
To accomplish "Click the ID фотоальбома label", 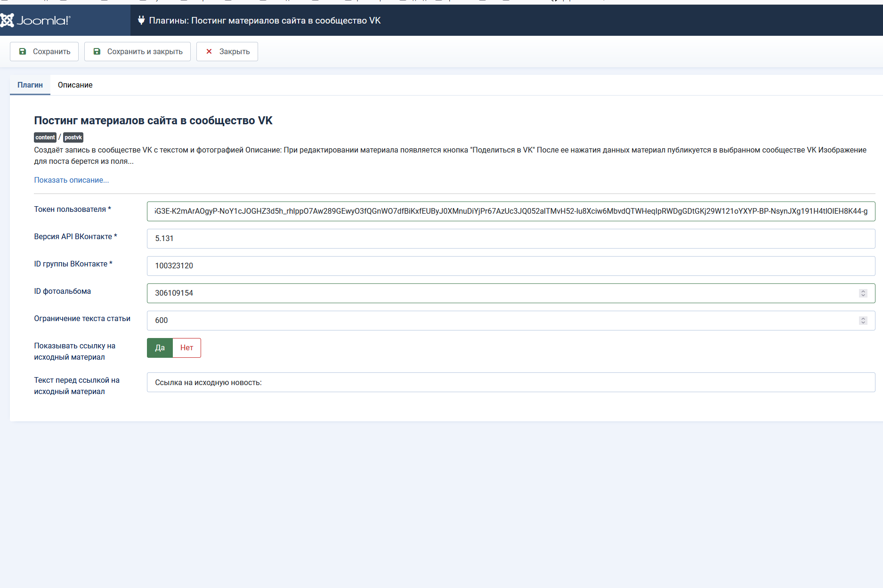I will [x=62, y=291].
